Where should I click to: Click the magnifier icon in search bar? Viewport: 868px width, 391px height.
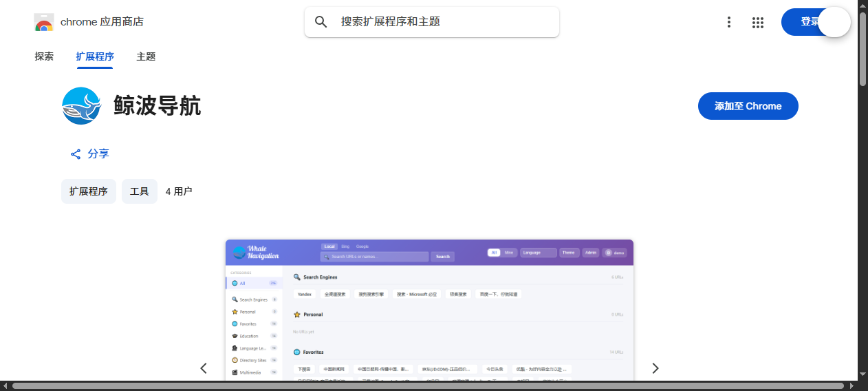[x=321, y=22]
